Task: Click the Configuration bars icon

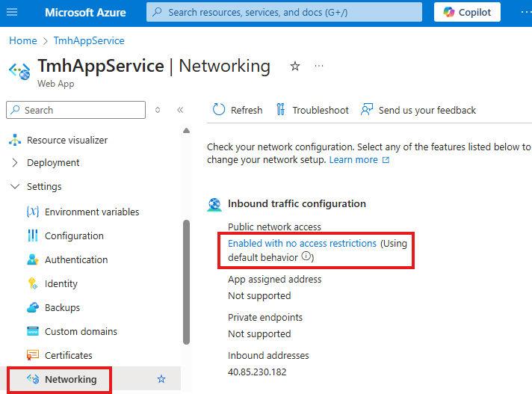Action: coord(33,236)
